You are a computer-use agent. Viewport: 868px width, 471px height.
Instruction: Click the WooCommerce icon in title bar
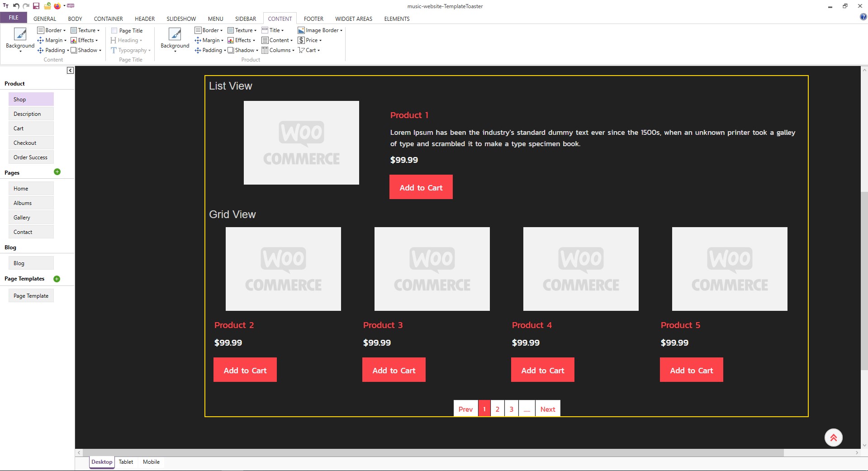[x=71, y=6]
